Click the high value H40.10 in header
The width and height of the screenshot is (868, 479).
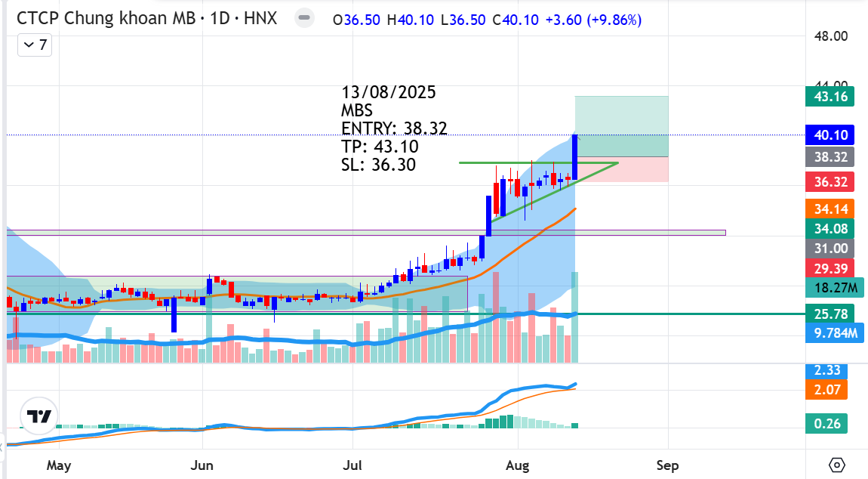click(410, 20)
